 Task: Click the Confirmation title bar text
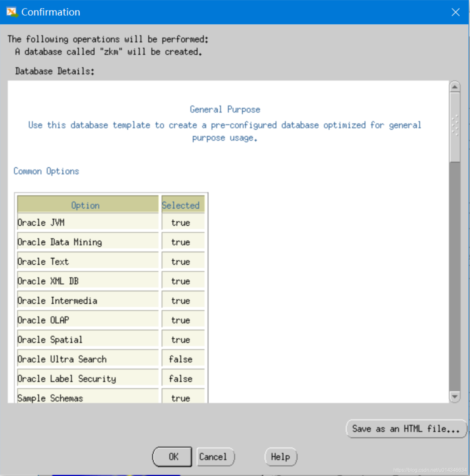pos(51,12)
